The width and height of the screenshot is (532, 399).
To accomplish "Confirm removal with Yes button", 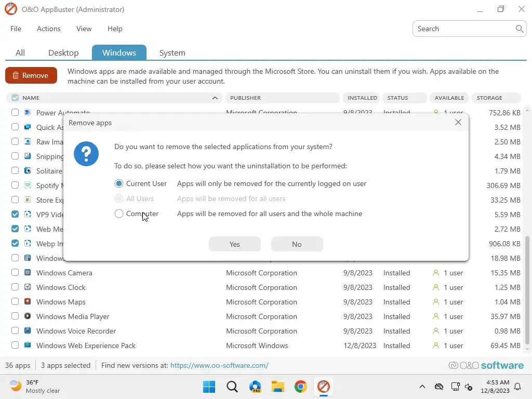I will [235, 244].
